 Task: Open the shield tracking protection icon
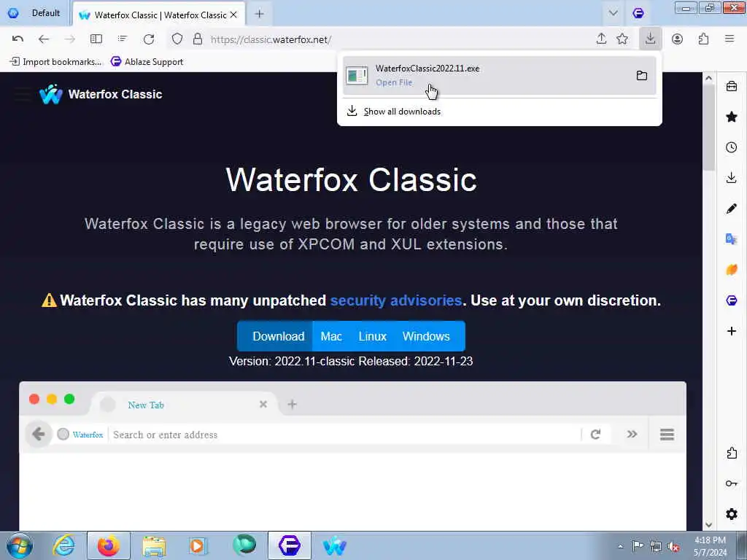[177, 39]
